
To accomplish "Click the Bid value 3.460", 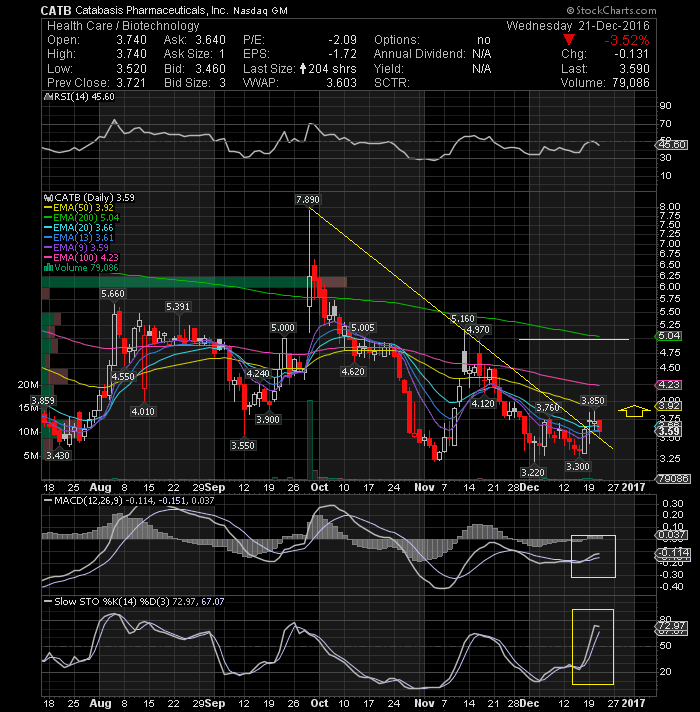I will (210, 69).
